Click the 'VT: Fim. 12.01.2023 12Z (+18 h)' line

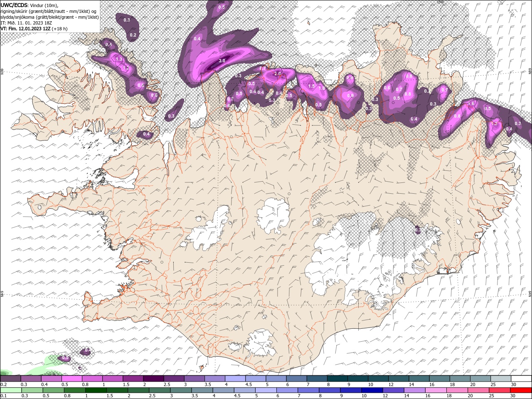coord(34,29)
